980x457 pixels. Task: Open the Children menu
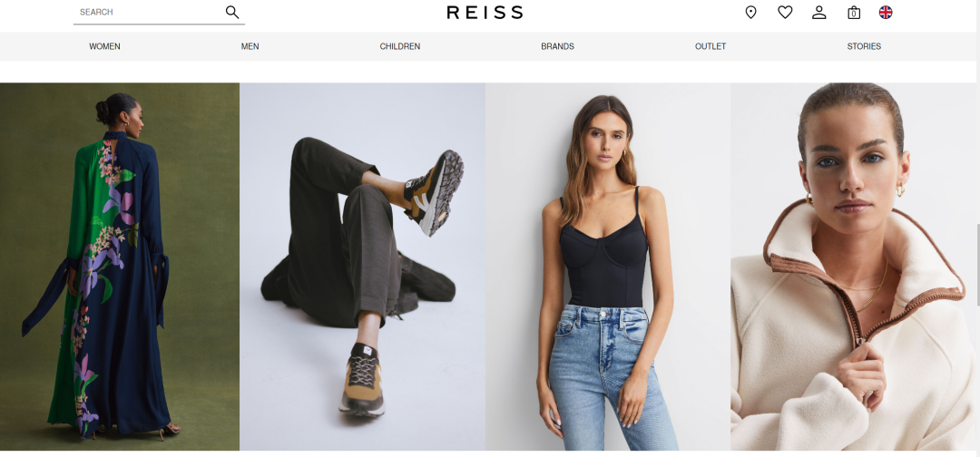[x=400, y=46]
